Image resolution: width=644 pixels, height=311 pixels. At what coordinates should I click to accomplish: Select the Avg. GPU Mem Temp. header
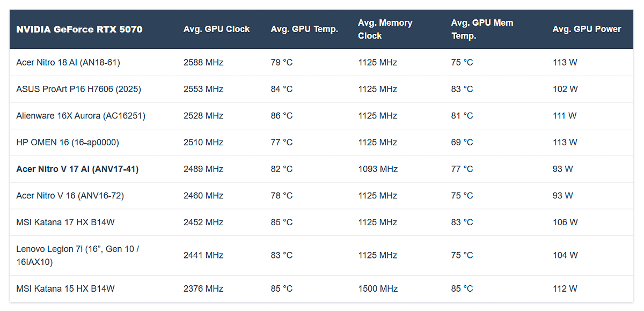[x=482, y=29]
